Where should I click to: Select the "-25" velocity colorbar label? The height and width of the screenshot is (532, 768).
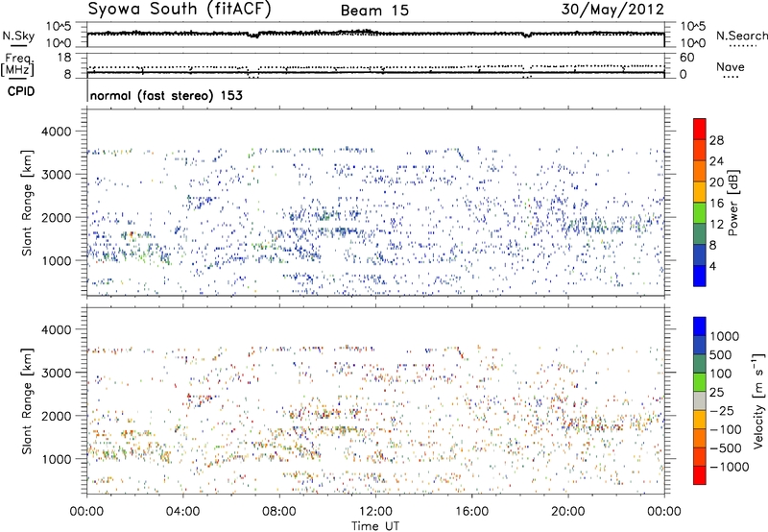[x=722, y=410]
